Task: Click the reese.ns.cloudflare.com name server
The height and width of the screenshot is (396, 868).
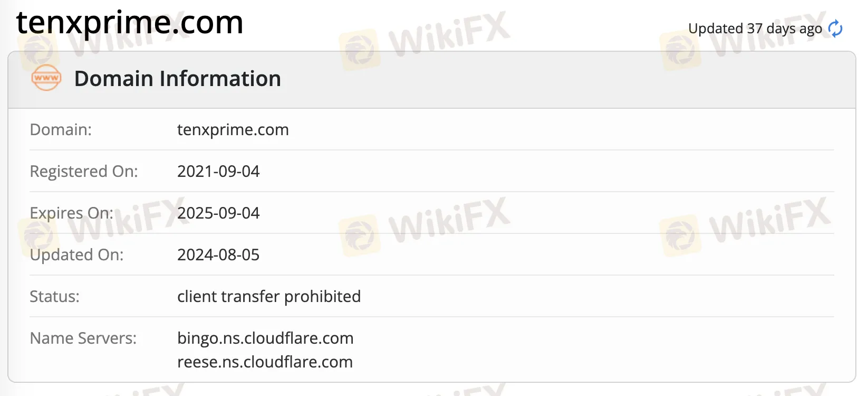Action: (265, 362)
